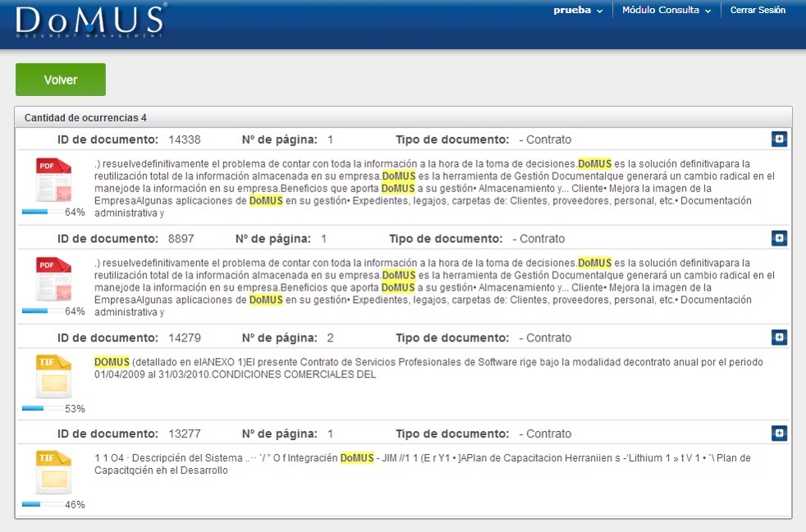Click 'ID de documento:' label of document 8897
Image resolution: width=806 pixels, height=532 pixels.
(x=108, y=239)
